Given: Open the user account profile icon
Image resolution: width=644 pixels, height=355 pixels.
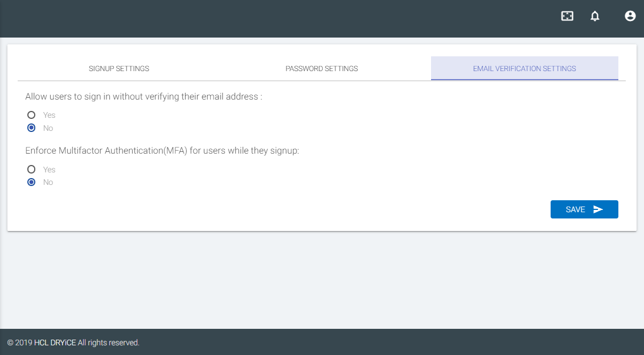Looking at the screenshot, I should coord(630,16).
